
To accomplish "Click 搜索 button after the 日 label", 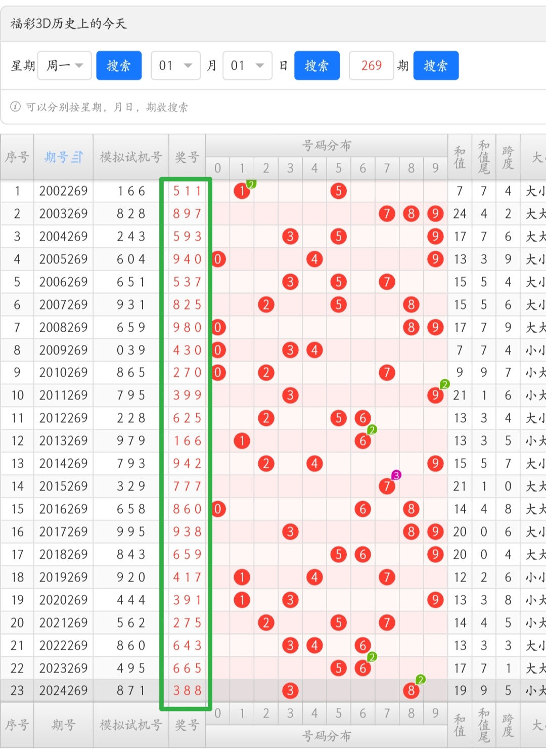I will [317, 66].
